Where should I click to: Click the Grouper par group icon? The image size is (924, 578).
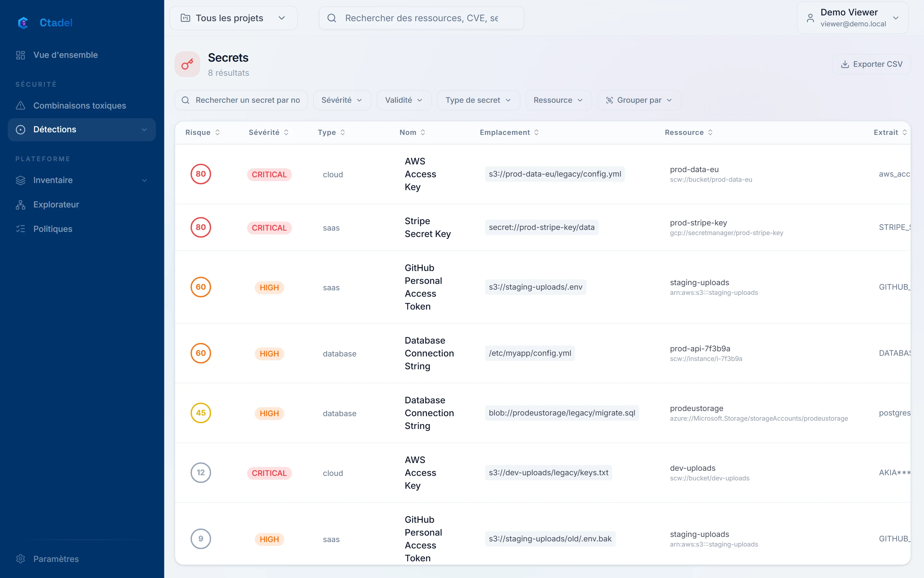pyautogui.click(x=609, y=100)
